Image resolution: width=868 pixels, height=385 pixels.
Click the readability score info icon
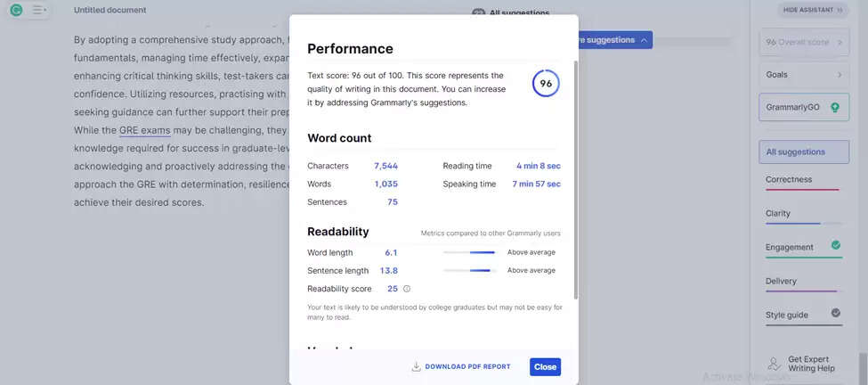pyautogui.click(x=407, y=289)
